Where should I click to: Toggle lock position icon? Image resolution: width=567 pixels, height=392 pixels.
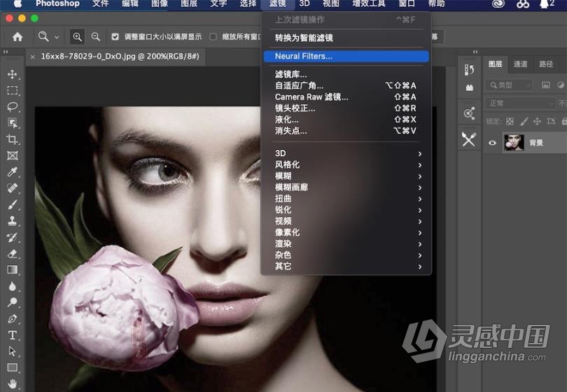tap(537, 122)
